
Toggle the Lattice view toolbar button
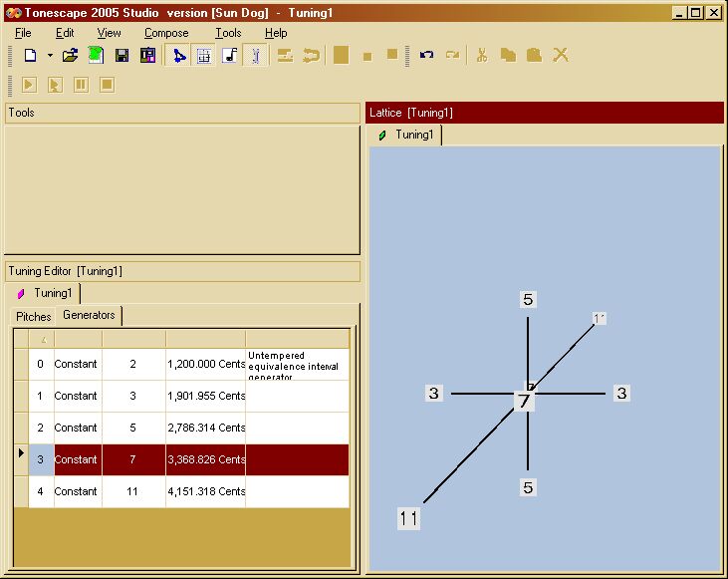point(178,56)
